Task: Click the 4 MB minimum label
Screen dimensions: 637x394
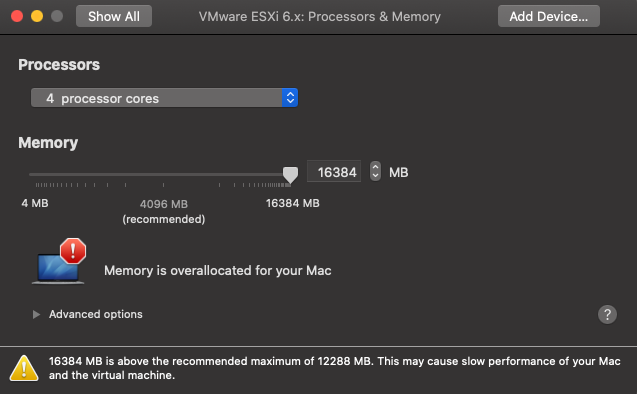Action: coord(35,203)
